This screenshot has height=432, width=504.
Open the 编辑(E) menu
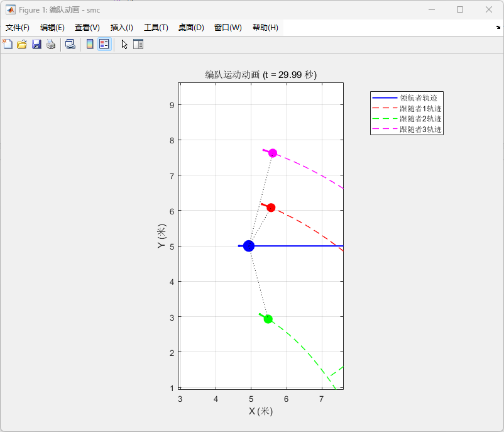pyautogui.click(x=52, y=28)
